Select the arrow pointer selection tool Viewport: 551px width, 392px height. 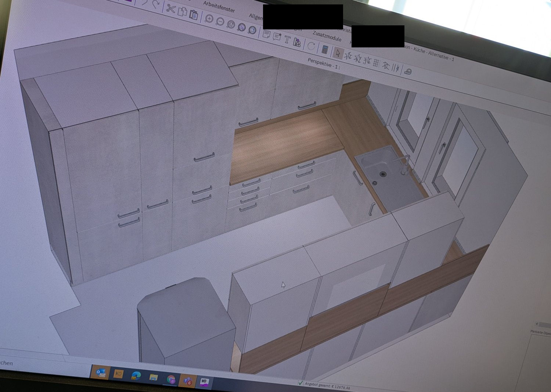point(338,53)
